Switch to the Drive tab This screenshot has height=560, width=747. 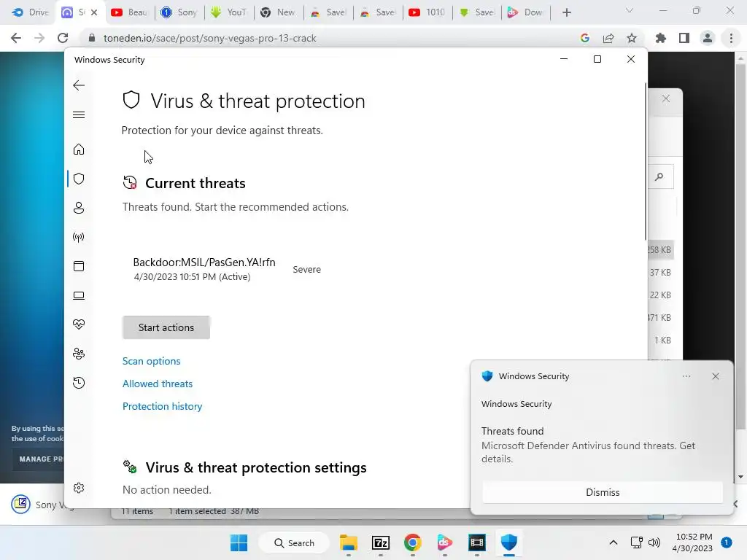(x=29, y=12)
